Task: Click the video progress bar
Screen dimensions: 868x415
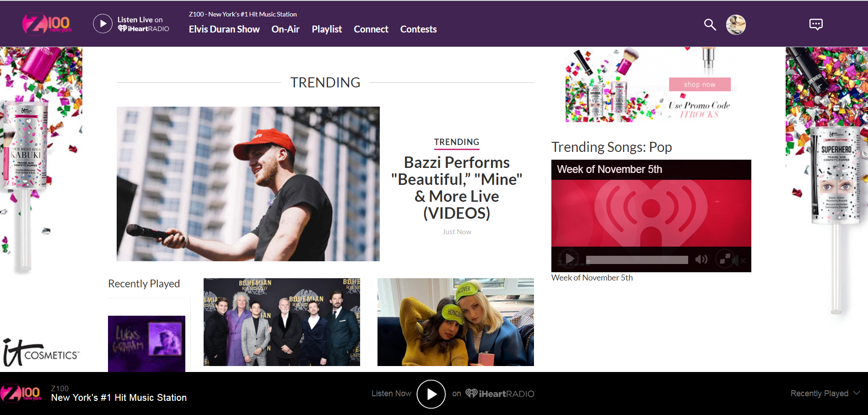Action: 637,260
